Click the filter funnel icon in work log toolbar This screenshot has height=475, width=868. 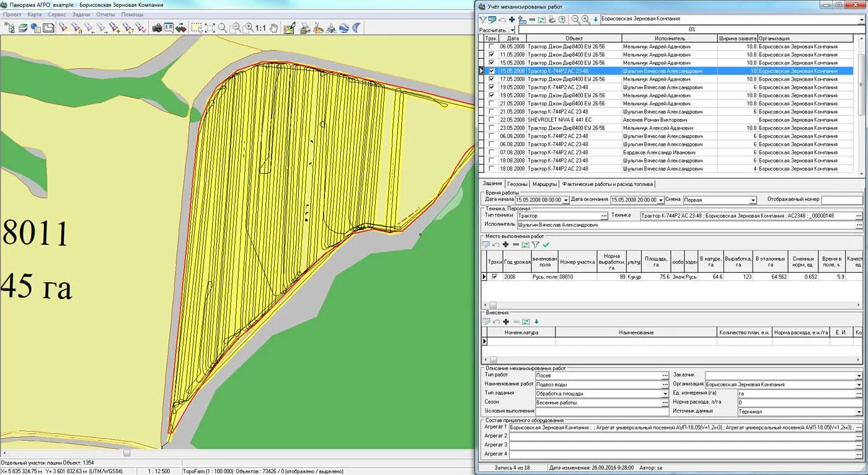pos(483,20)
